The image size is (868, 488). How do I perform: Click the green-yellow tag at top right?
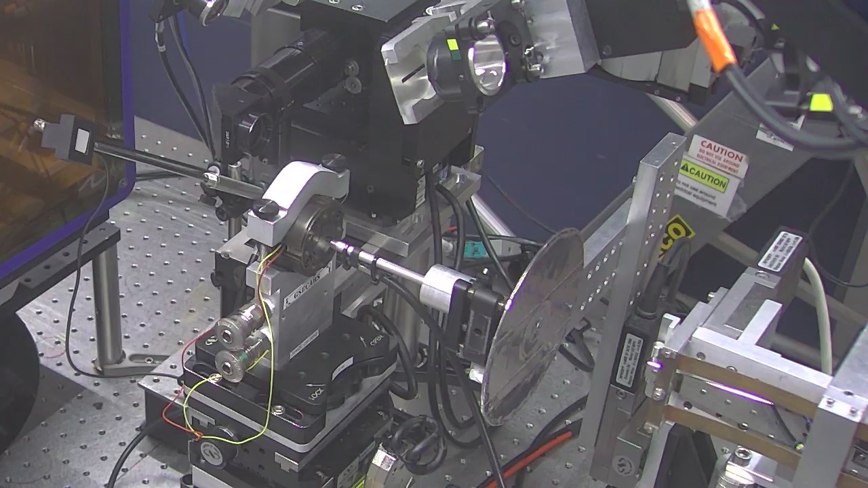pos(821,102)
